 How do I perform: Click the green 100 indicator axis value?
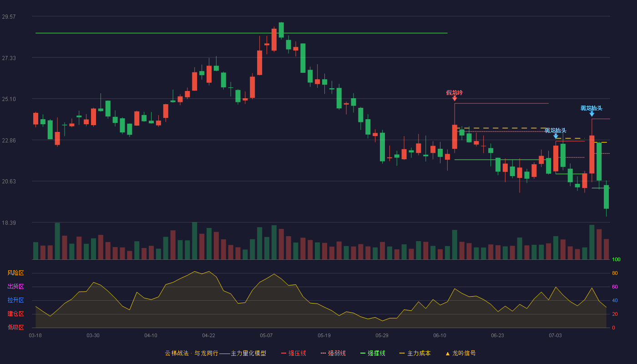(x=616, y=260)
